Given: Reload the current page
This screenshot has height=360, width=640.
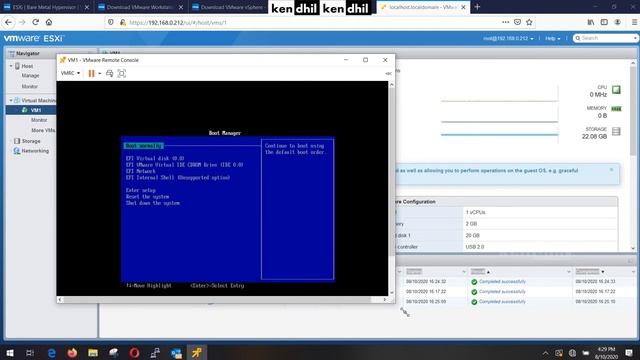Looking at the screenshot, I should 36,22.
